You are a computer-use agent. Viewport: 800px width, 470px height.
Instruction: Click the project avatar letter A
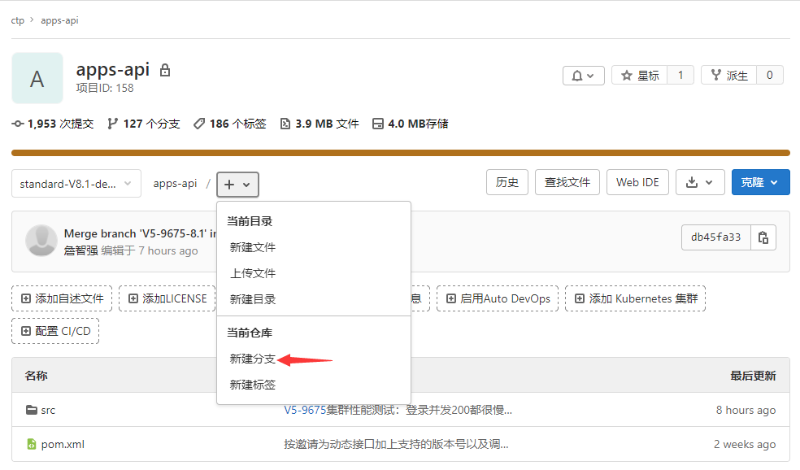[37, 79]
